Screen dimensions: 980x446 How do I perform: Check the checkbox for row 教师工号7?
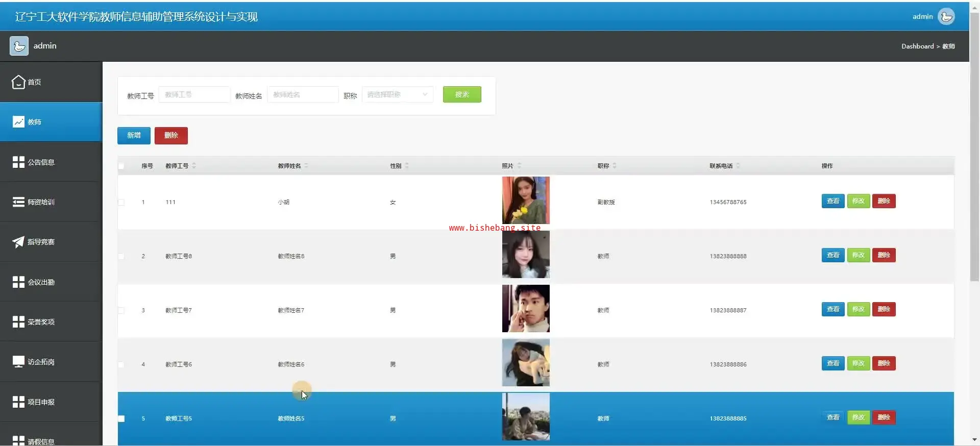(x=121, y=310)
